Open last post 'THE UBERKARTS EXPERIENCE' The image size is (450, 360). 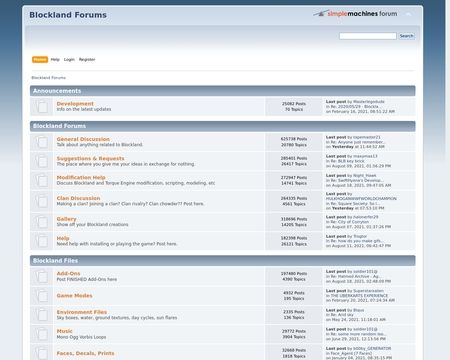click(x=359, y=295)
